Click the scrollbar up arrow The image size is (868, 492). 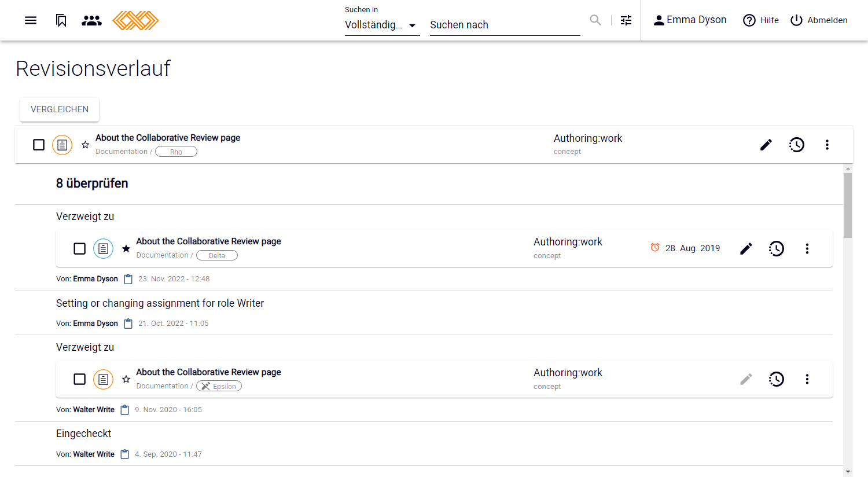(848, 168)
